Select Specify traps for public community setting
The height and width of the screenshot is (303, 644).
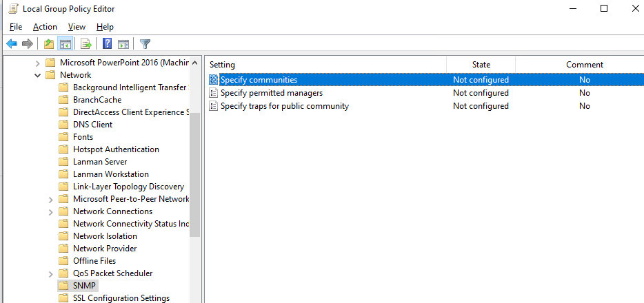point(285,106)
